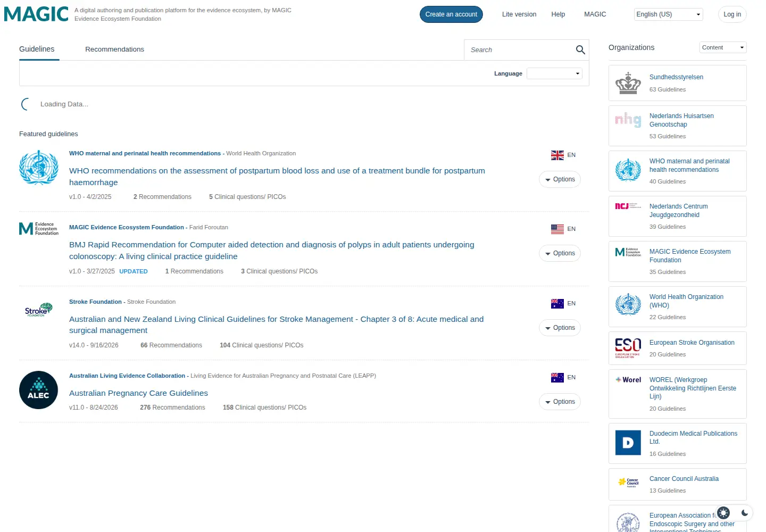Click MAGIC Evidence Ecosystem Foundation logo in guideline list
Screen dimensions: 766x532
tap(38, 229)
